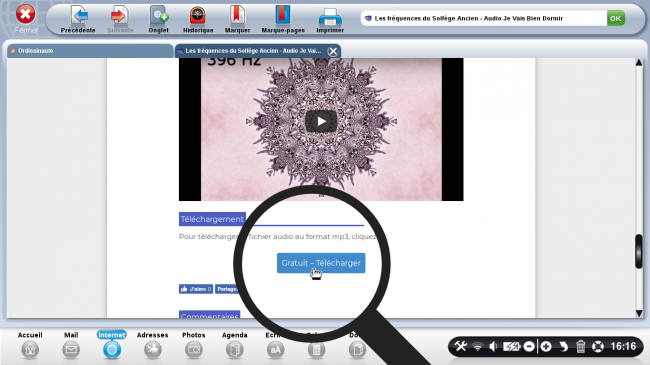Click the scrollbar down arrow

point(639,313)
